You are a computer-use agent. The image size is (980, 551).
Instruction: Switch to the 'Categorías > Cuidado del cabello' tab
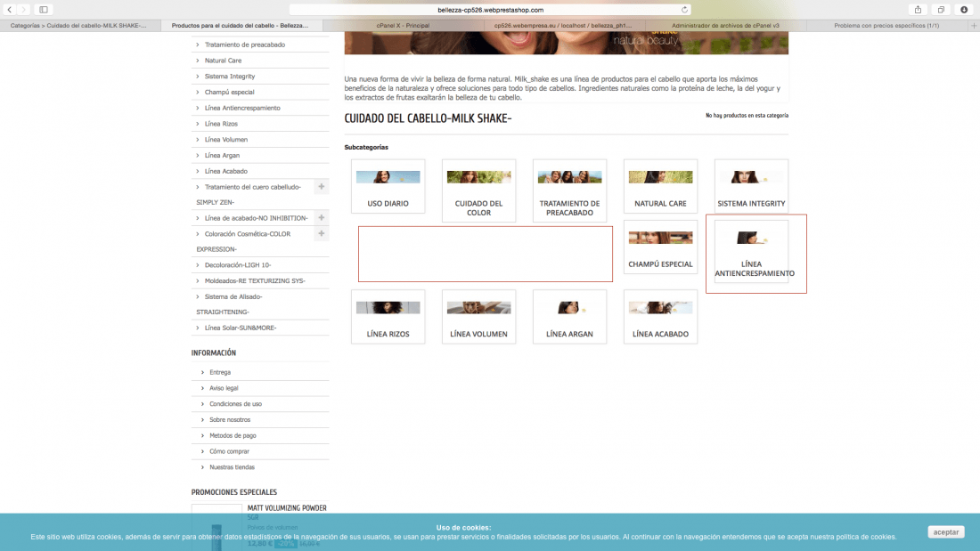point(78,26)
